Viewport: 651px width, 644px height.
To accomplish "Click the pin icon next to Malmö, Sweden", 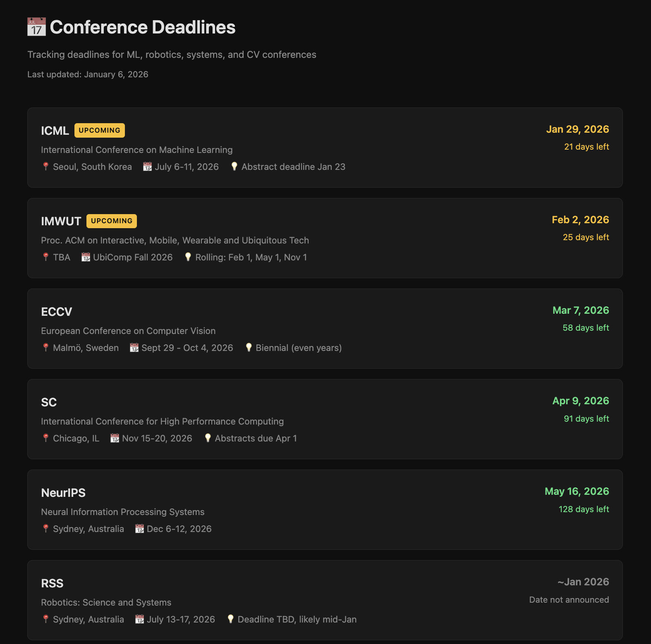I will 45,348.
